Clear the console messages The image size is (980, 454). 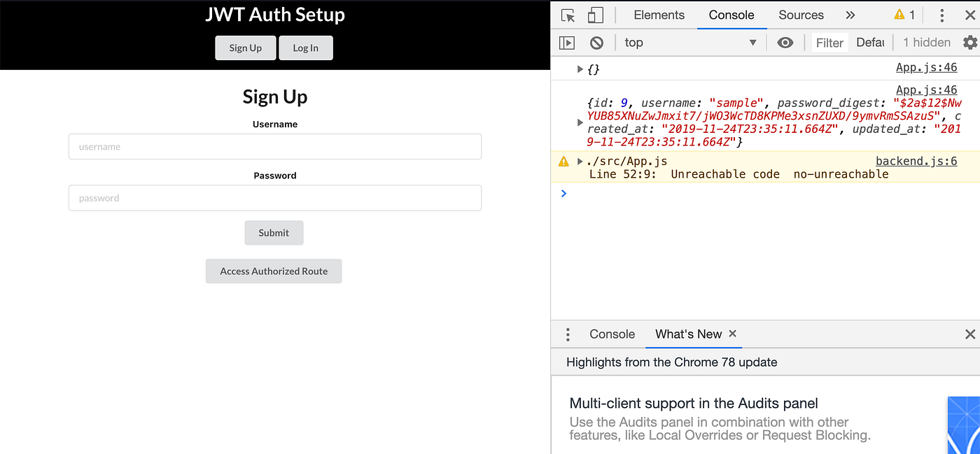(x=596, y=43)
